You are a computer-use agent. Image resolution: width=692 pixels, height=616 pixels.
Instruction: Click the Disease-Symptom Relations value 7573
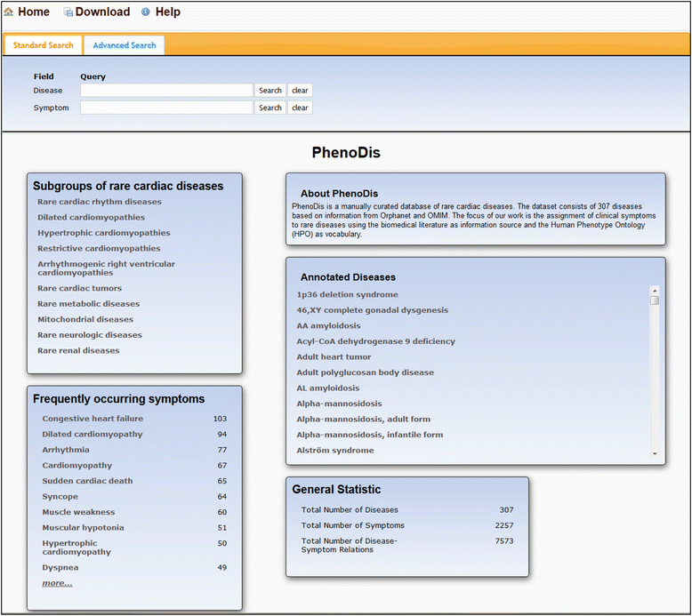(x=504, y=541)
